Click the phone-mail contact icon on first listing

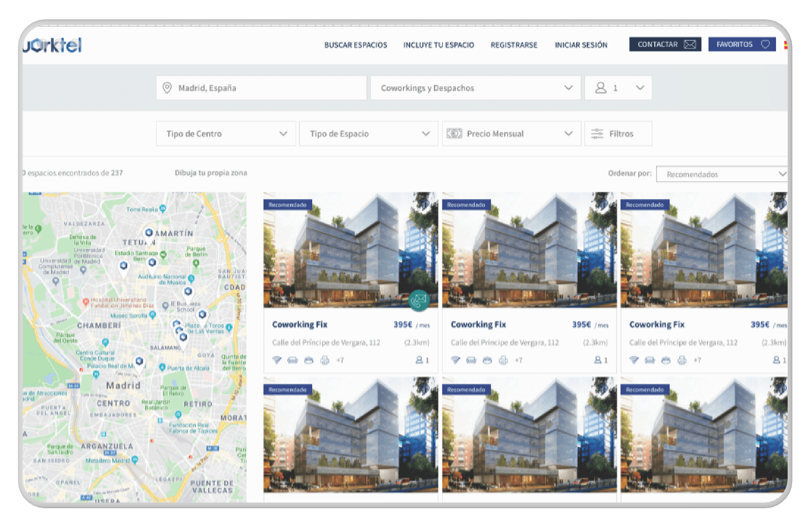[419, 300]
